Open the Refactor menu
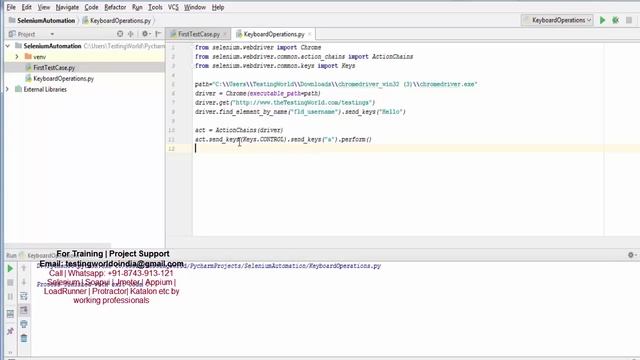This screenshot has height=360, width=640. click(115, 7)
